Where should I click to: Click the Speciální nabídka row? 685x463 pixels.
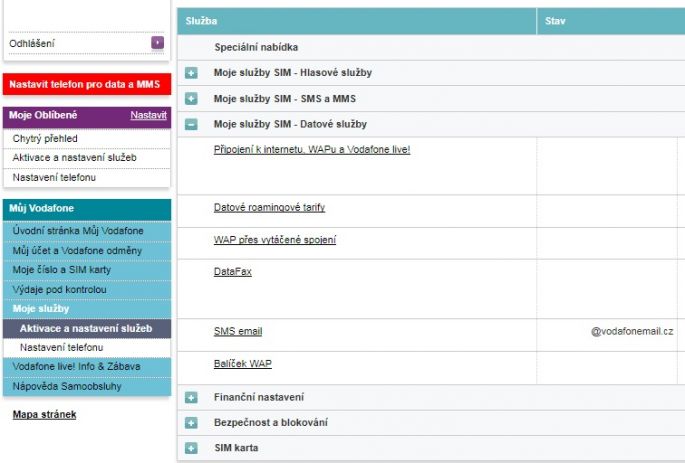click(x=431, y=48)
